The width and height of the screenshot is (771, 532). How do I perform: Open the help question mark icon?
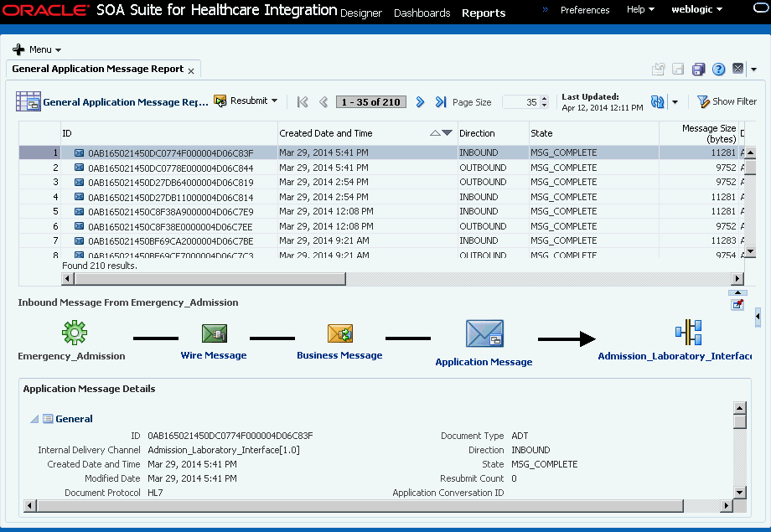(x=718, y=70)
